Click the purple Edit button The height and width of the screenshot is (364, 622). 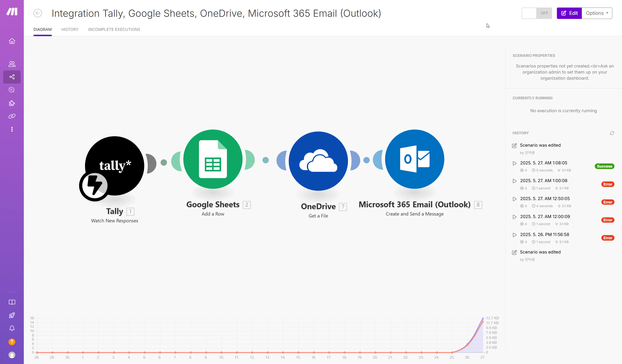[x=569, y=13]
